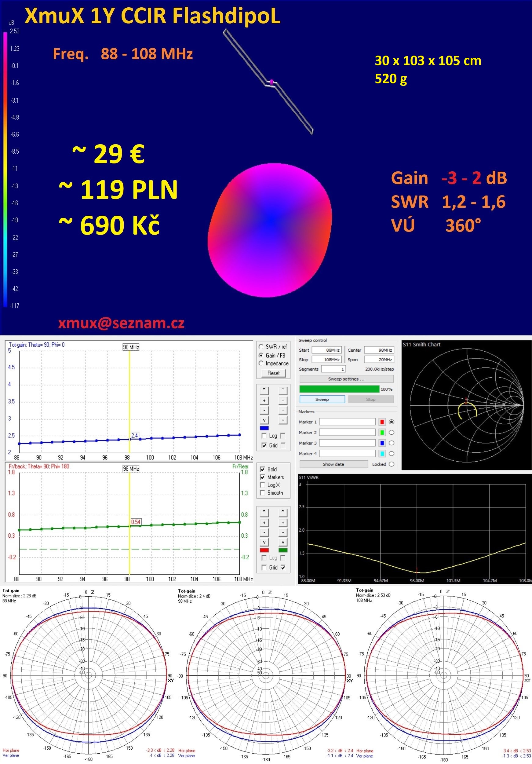
Task: Click the Marker 4 value field
Action: click(347, 454)
